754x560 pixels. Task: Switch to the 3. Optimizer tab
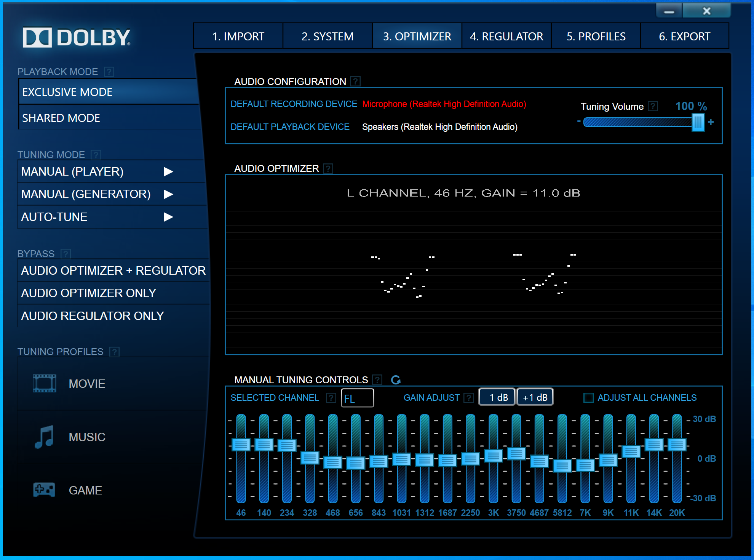click(x=417, y=36)
